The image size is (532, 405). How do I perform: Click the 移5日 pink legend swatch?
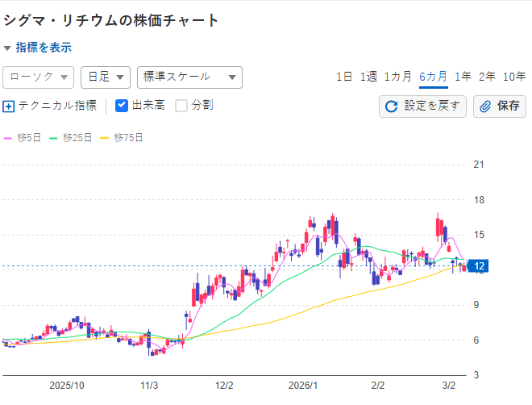(7, 138)
